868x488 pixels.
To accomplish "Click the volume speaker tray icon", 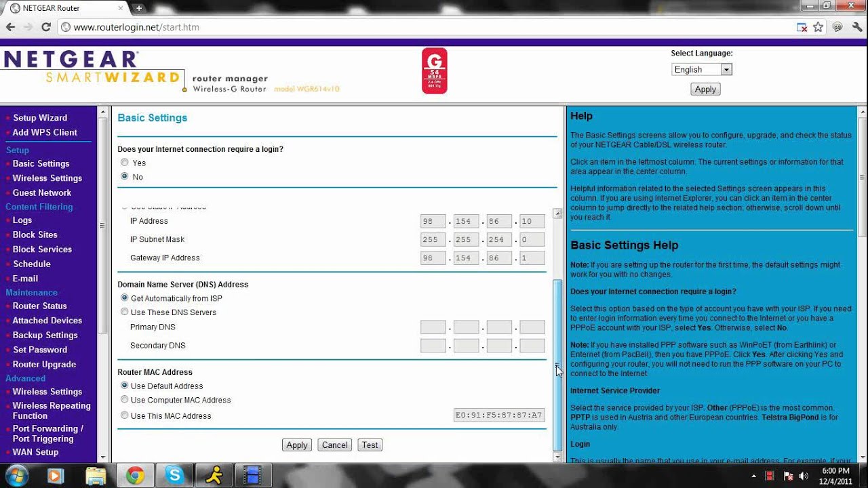I will point(804,476).
